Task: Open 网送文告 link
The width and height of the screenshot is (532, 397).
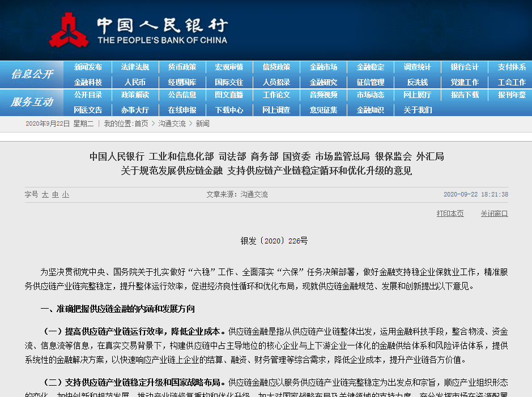Action: point(88,110)
